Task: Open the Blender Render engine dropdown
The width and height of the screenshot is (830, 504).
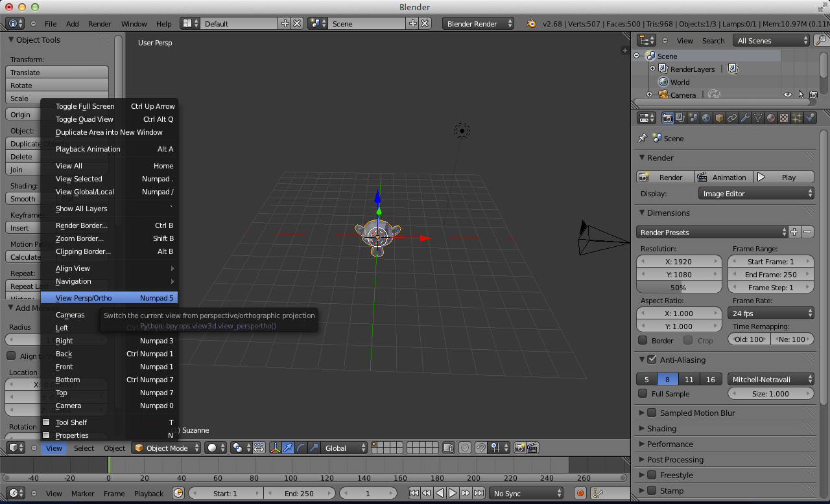Action: (x=479, y=23)
